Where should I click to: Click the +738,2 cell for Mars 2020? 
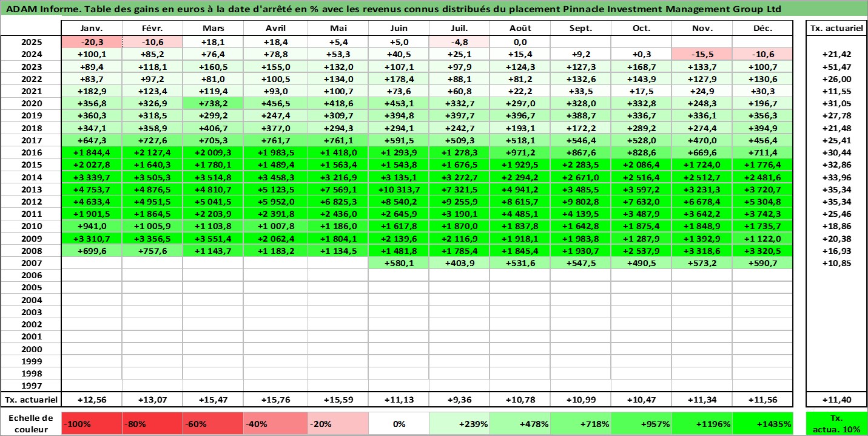(214, 103)
